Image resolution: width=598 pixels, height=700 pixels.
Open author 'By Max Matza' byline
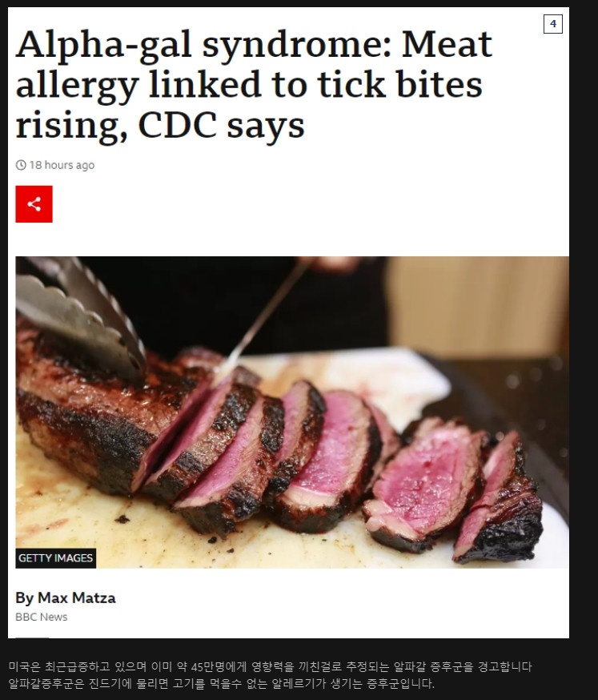click(66, 597)
